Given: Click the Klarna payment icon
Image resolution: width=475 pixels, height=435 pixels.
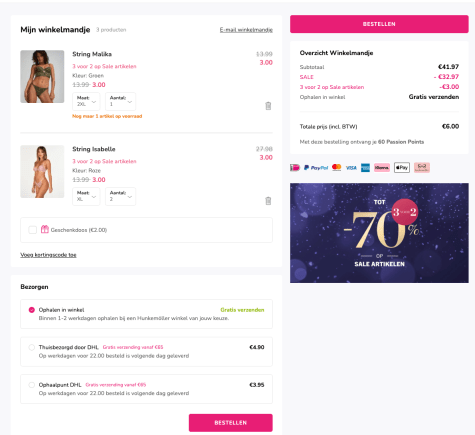Looking at the screenshot, I should coord(382,167).
